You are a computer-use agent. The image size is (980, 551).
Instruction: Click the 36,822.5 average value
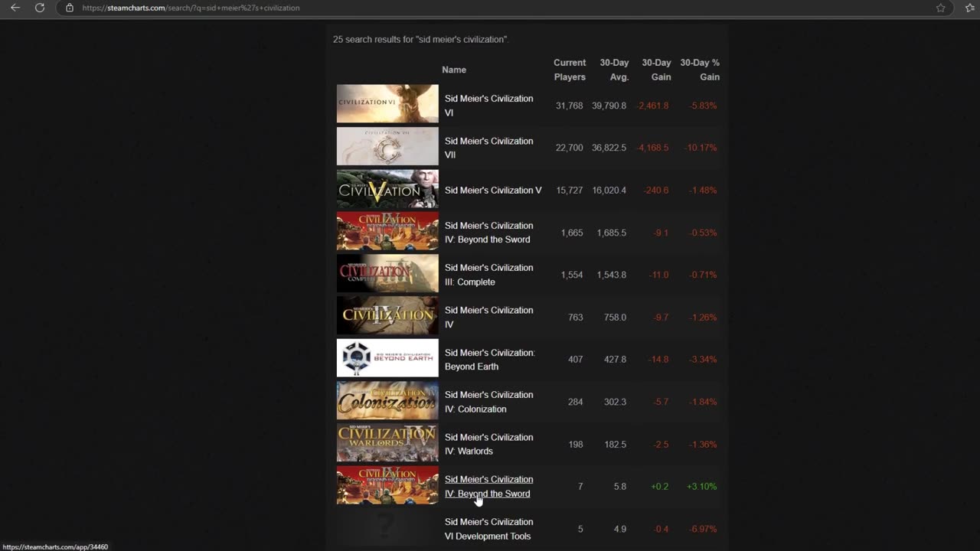pyautogui.click(x=609, y=148)
